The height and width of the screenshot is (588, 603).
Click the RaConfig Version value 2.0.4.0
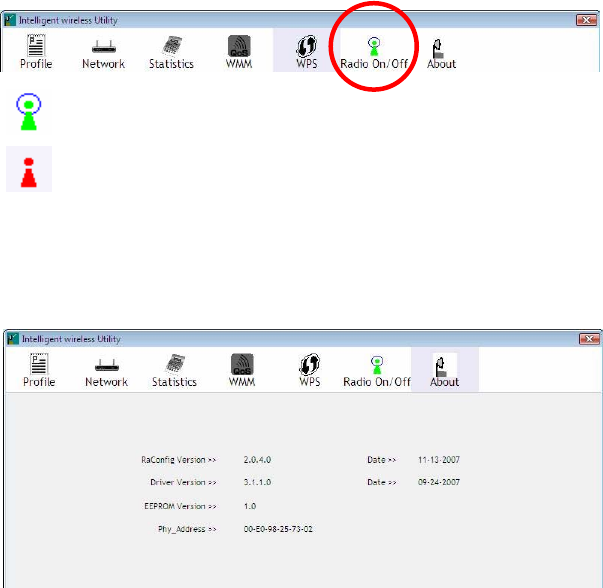(x=257, y=460)
